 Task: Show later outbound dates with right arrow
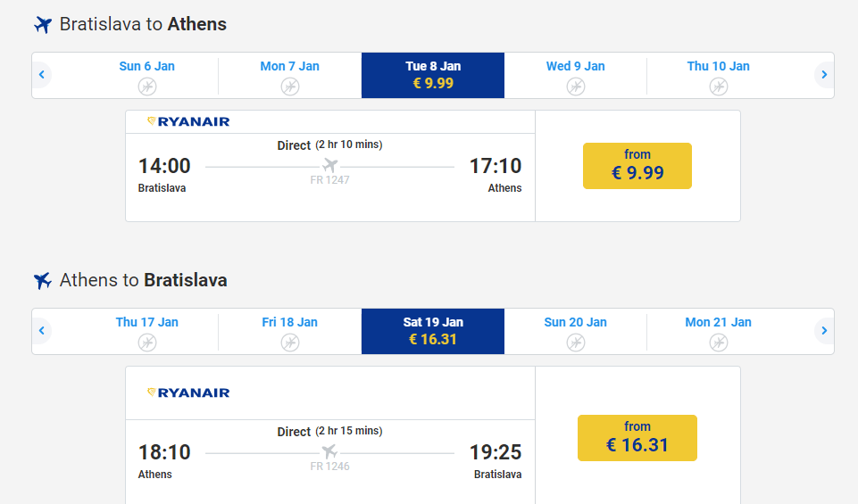(824, 75)
